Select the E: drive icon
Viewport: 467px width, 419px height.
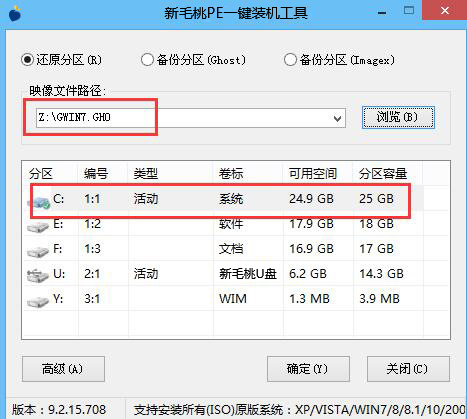[x=38, y=227]
